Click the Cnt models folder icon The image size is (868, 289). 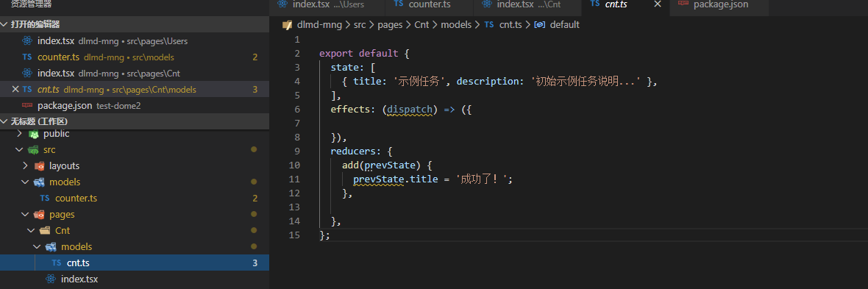click(51, 246)
